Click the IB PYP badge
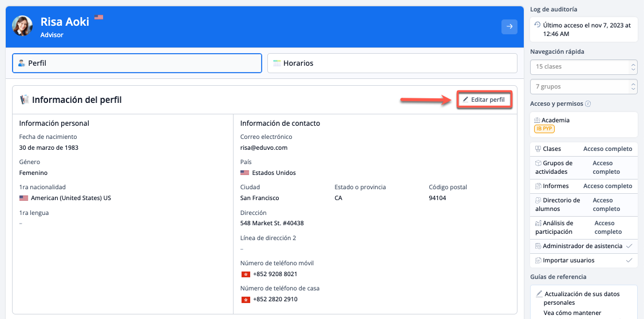This screenshot has width=644, height=319. 544,129
